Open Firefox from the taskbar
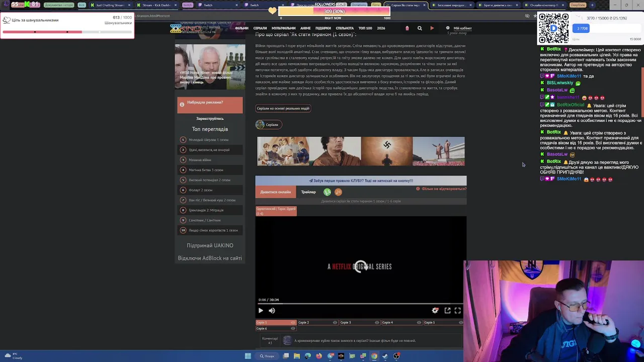 click(x=318, y=356)
